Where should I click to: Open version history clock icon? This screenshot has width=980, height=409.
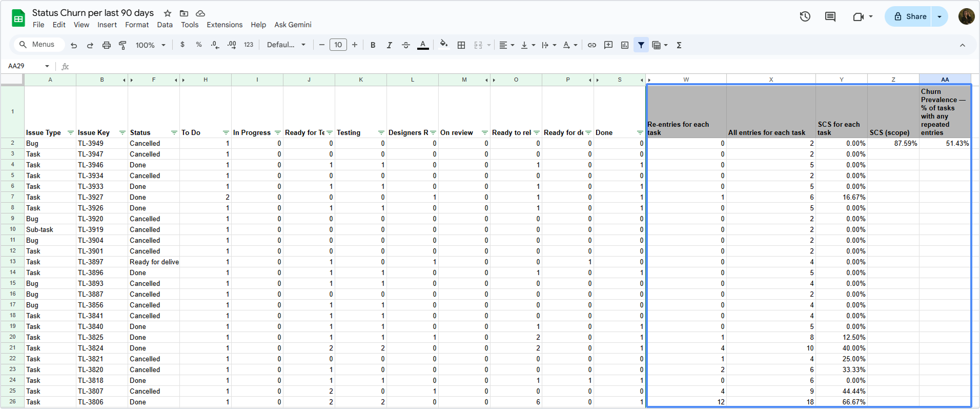pyautogui.click(x=805, y=16)
